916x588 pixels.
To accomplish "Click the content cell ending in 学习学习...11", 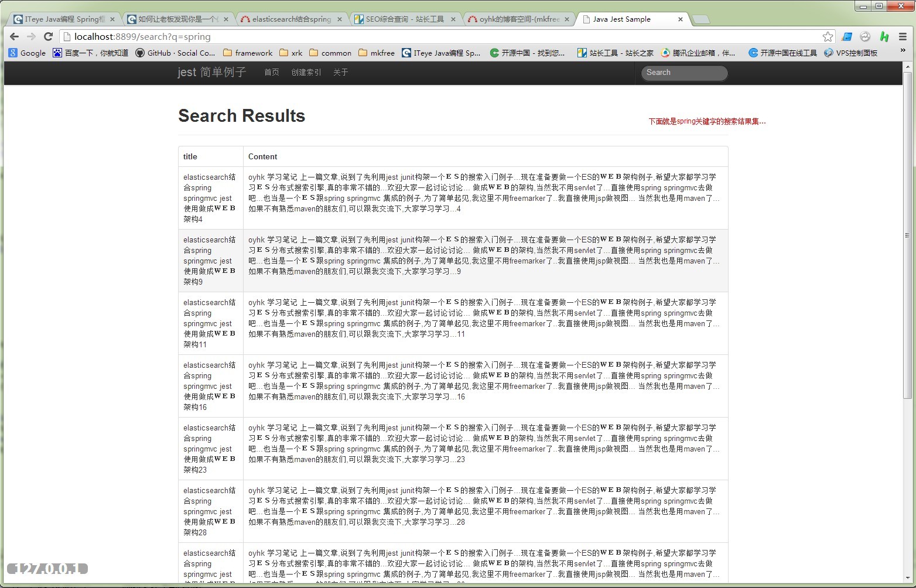I will click(486, 323).
